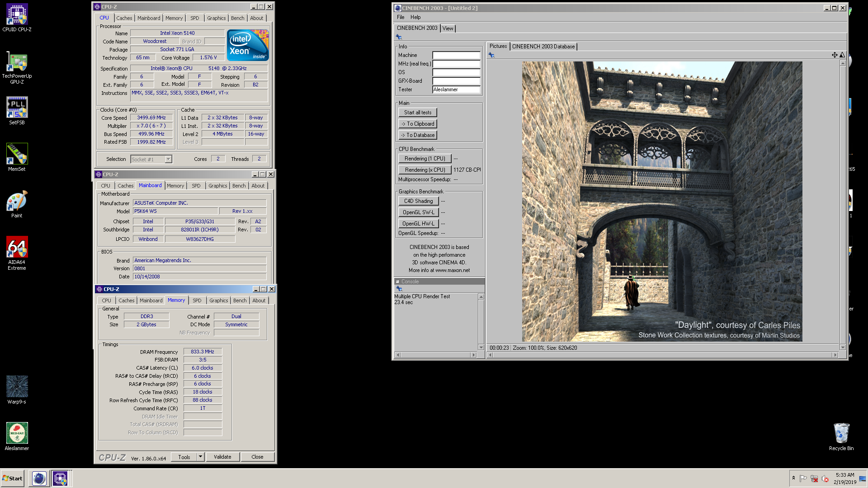
Task: Open the CPUID CPU-Z desktop icon
Action: pos(17,18)
